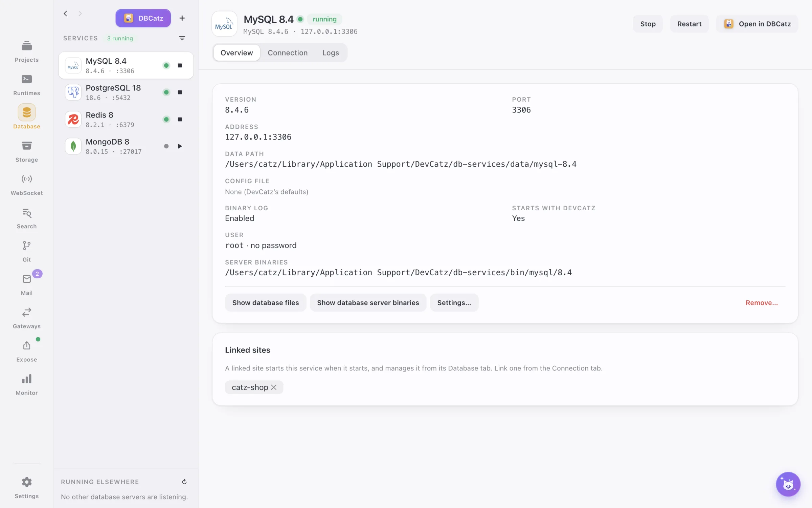Switch to the Connection tab

click(x=288, y=53)
